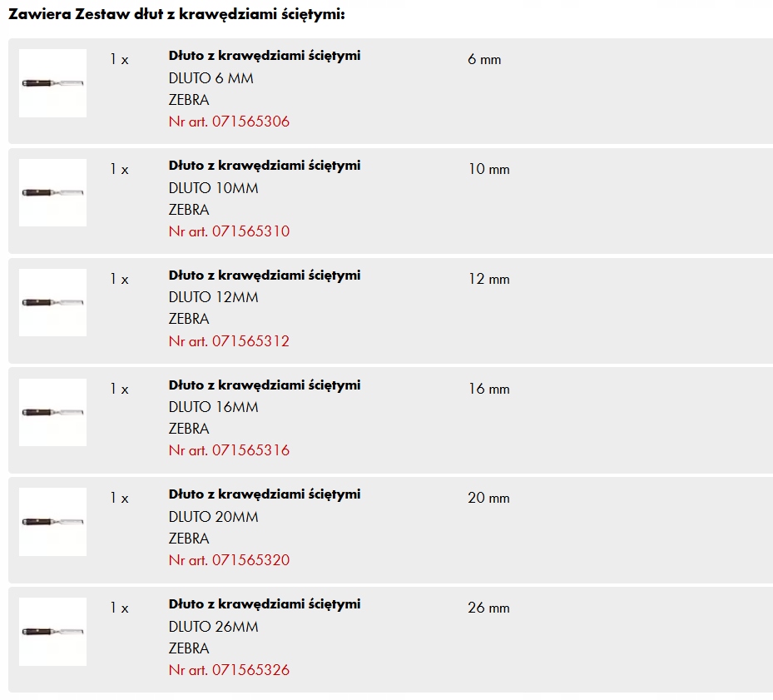Image resolution: width=773 pixels, height=700 pixels.
Task: Open article number 071565306 link
Action: (x=229, y=122)
